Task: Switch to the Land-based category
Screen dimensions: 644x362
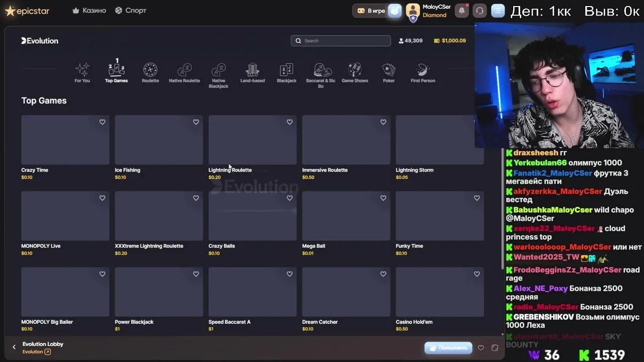Action: point(253,73)
